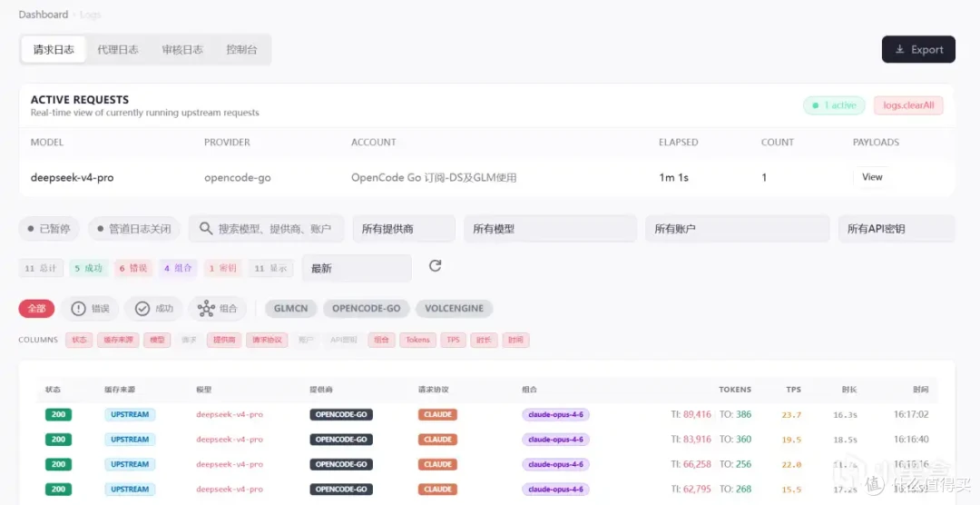Screen dimensions: 980x505
Task: Switch to the 请求日志 tab
Action: 54,49
